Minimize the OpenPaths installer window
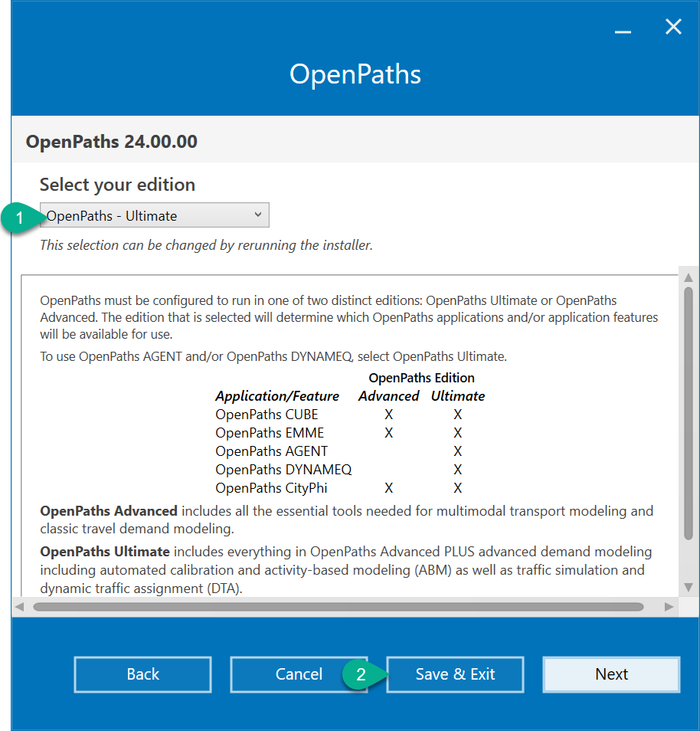700x731 pixels. click(623, 30)
